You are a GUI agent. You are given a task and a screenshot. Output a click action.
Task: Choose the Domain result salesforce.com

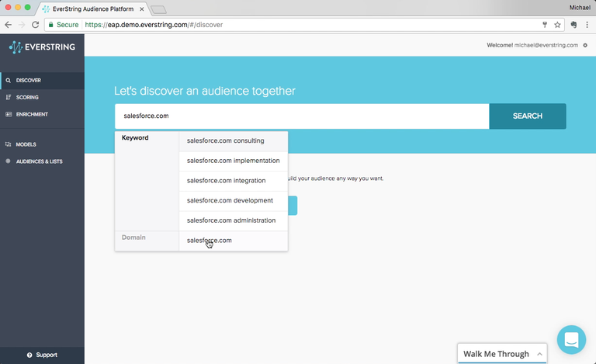click(234, 241)
